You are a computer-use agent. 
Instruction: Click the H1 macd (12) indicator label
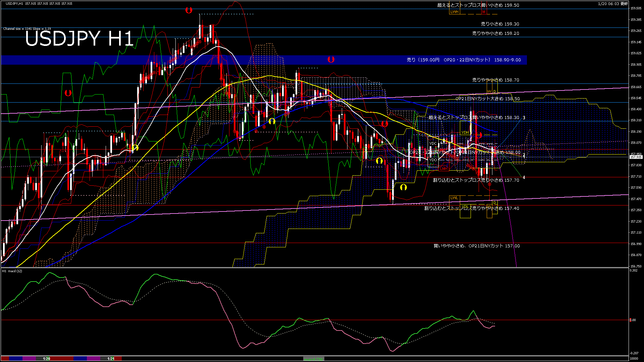12,271
